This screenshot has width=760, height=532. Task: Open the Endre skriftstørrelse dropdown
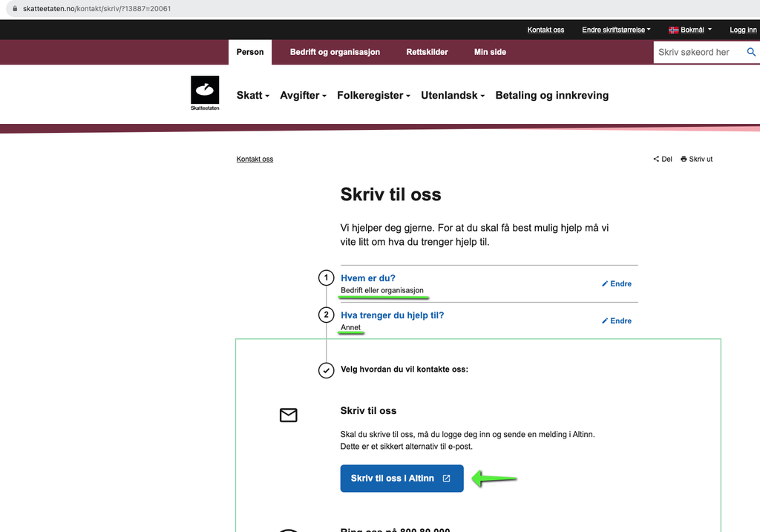(x=616, y=30)
